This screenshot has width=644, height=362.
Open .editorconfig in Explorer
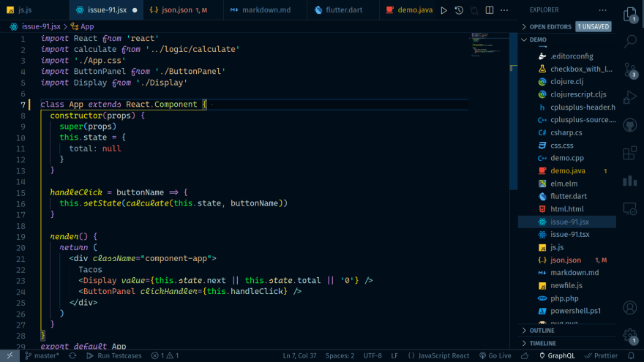tap(572, 56)
